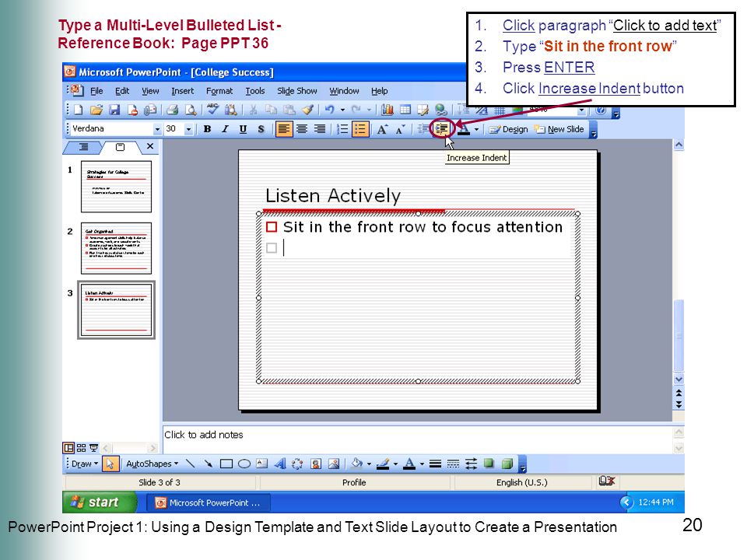Open the Verdana font name dropdown
This screenshot has width=747, height=560.
coord(157,129)
